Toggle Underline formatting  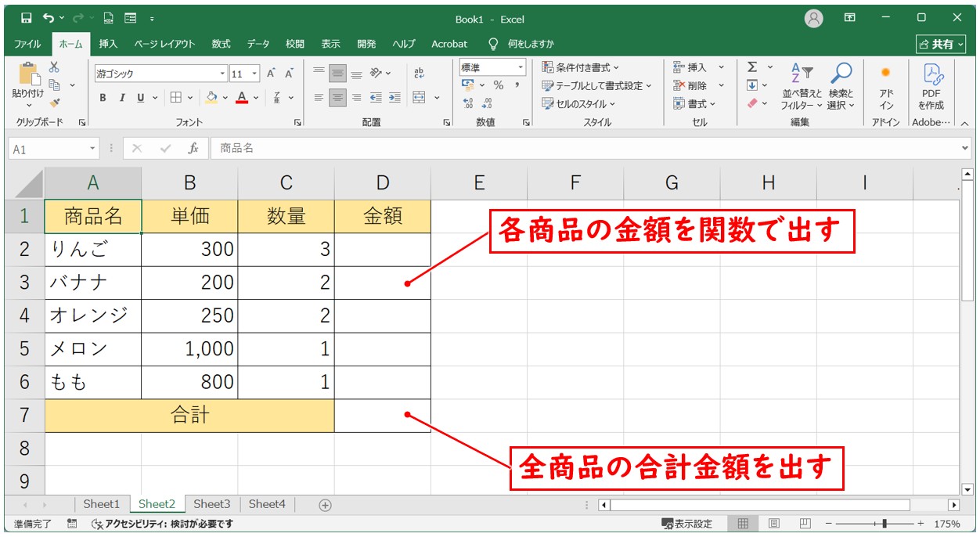point(141,98)
